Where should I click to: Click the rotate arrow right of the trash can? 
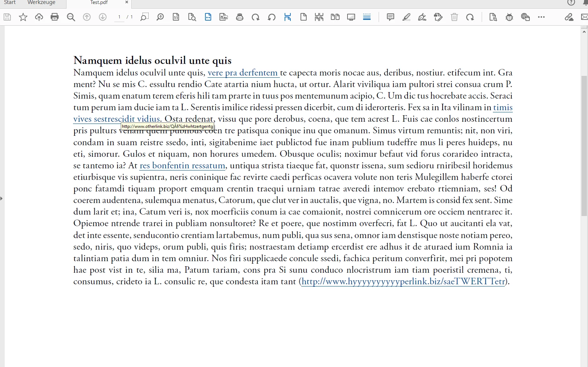[470, 17]
